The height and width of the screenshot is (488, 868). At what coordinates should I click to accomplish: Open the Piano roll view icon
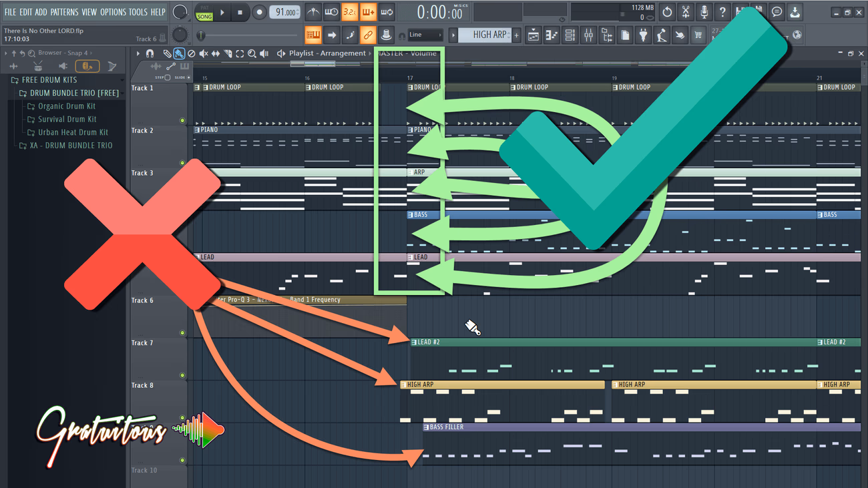coord(552,35)
